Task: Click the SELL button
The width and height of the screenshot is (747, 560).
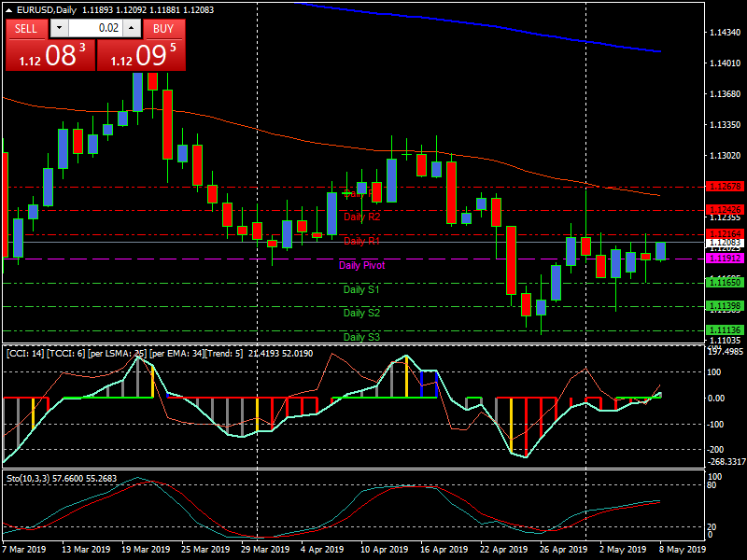Action: click(26, 29)
